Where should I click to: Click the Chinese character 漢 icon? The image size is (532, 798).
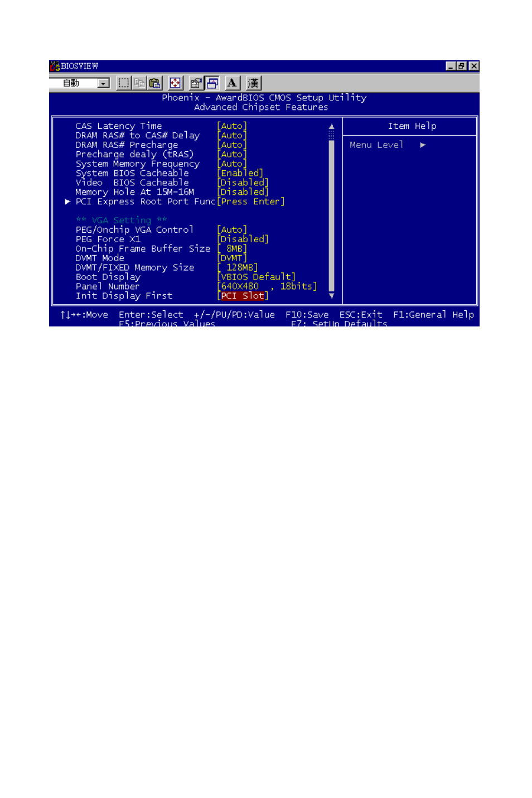pyautogui.click(x=253, y=83)
